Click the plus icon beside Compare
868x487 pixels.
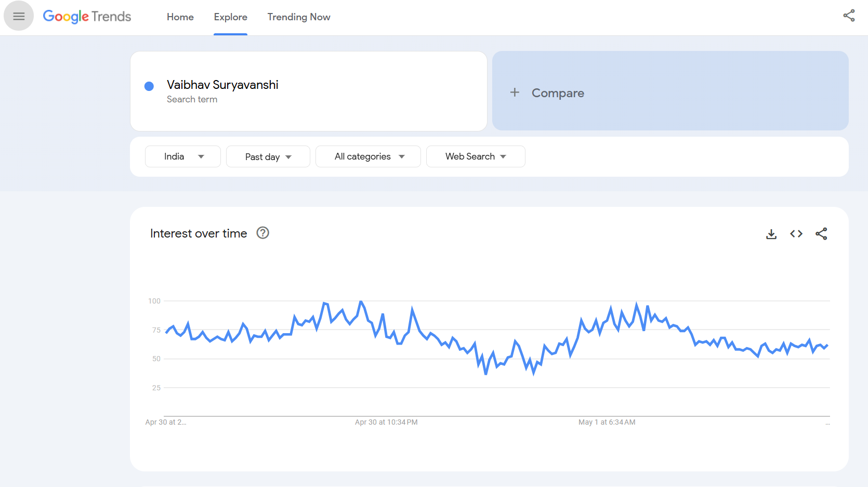[x=515, y=93]
